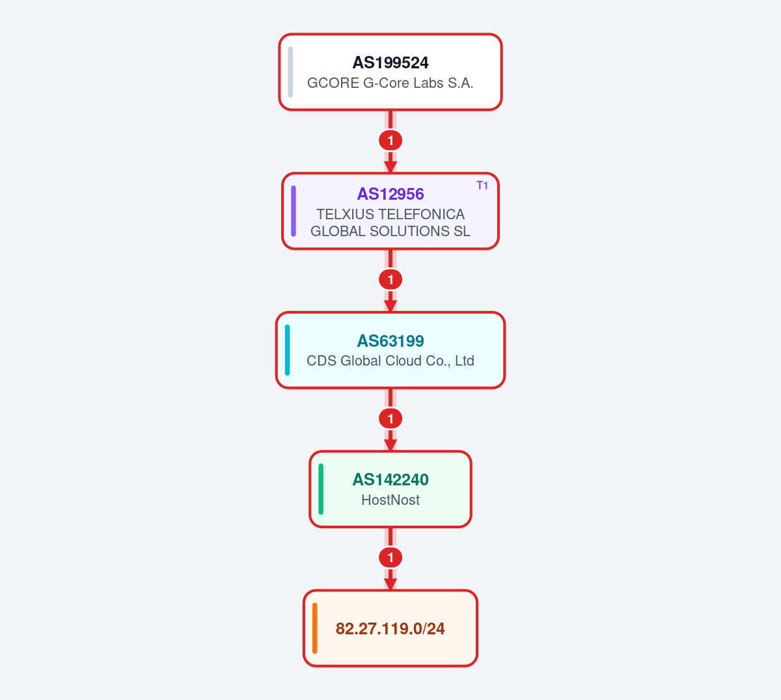Click the hop badge between AS63199 and AS142240
Screen dimensions: 781x700
point(390,419)
